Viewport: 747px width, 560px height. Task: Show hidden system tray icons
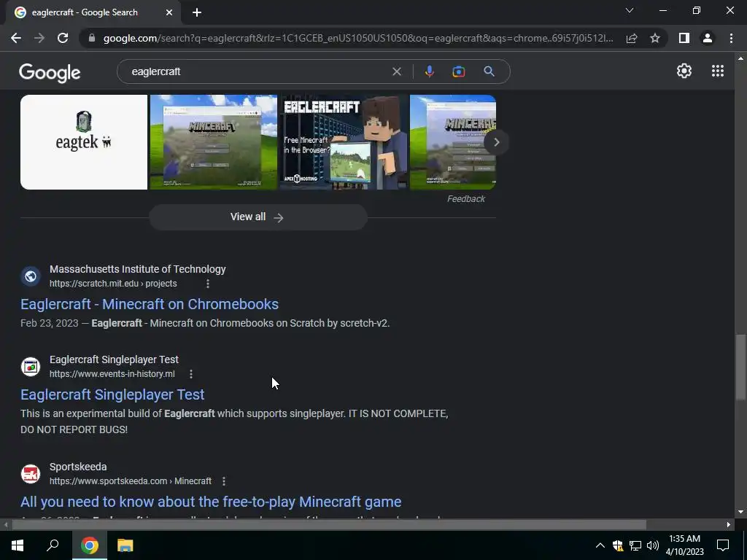(600, 545)
